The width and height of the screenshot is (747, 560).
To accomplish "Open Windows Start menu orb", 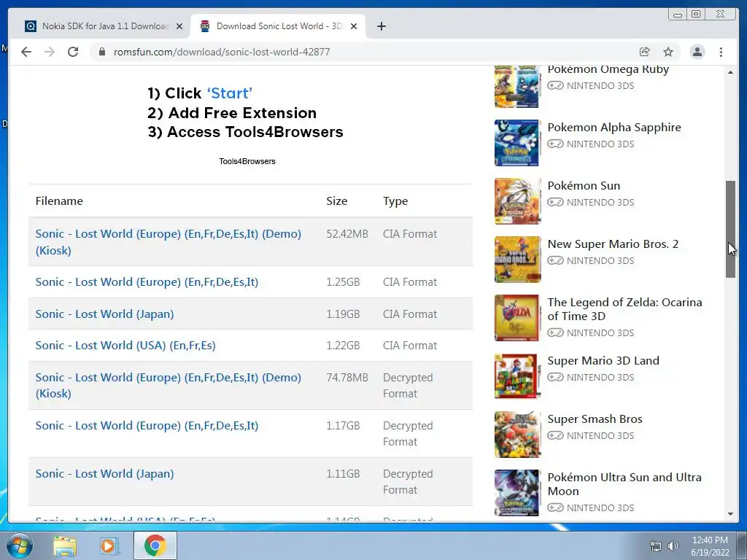I will tap(20, 545).
